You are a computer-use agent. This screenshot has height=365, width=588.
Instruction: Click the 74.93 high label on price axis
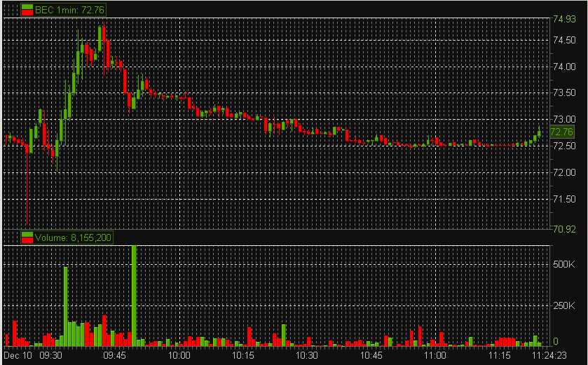pos(564,19)
